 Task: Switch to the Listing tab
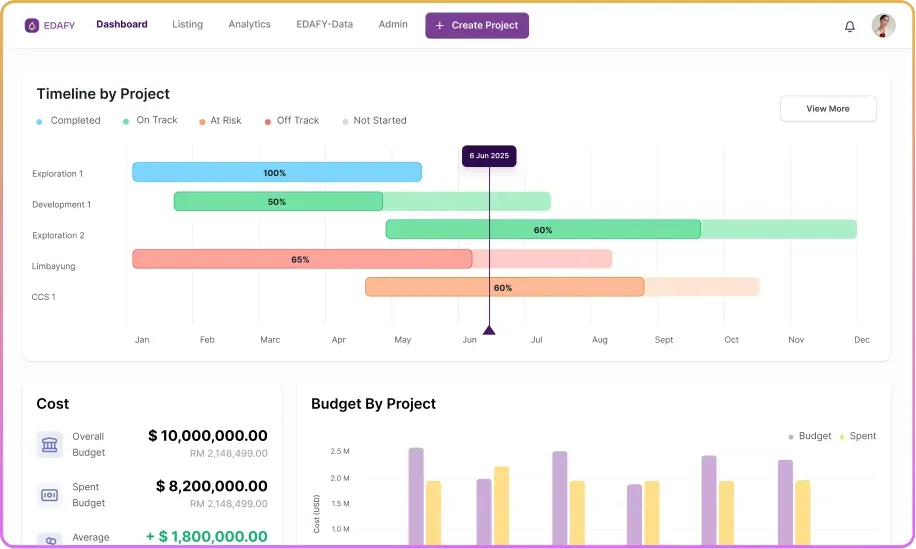187,25
